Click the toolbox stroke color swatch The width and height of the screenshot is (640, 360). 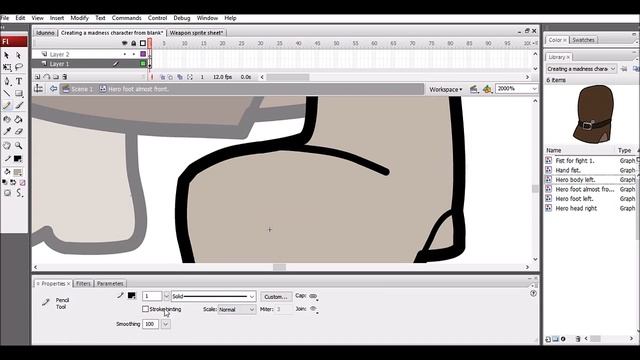pyautogui.click(x=18, y=159)
